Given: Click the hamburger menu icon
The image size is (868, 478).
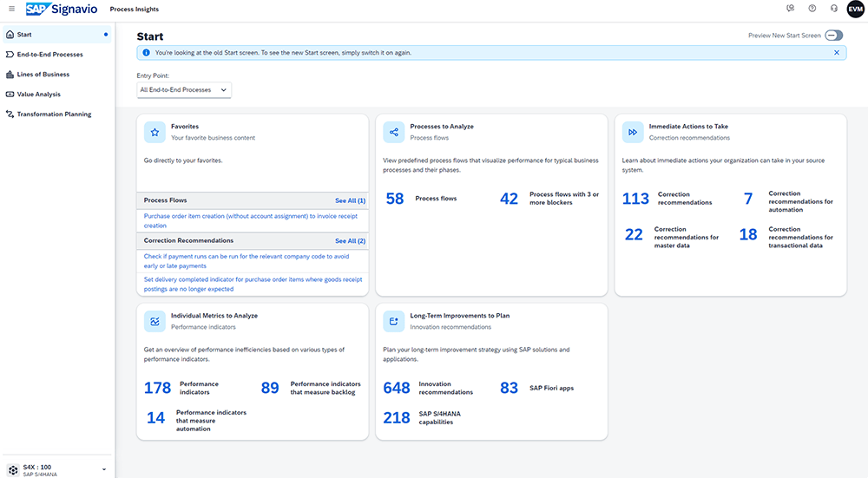Looking at the screenshot, I should tap(11, 9).
